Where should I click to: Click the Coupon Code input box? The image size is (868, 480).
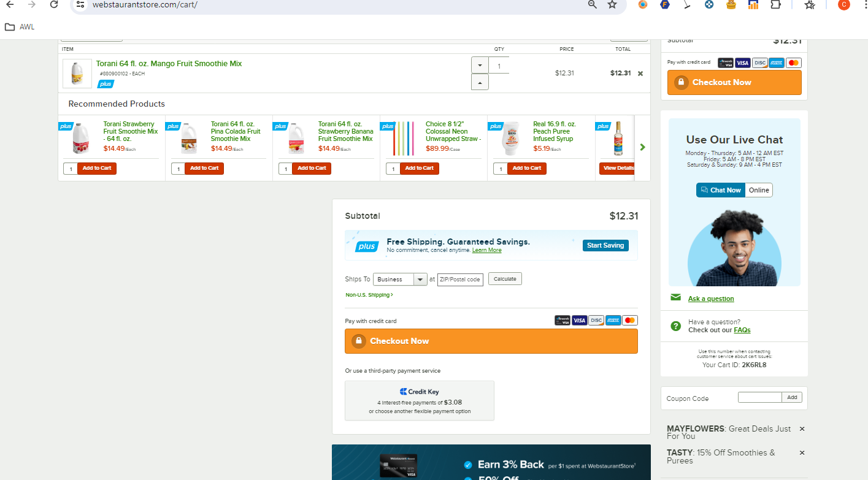click(759, 397)
